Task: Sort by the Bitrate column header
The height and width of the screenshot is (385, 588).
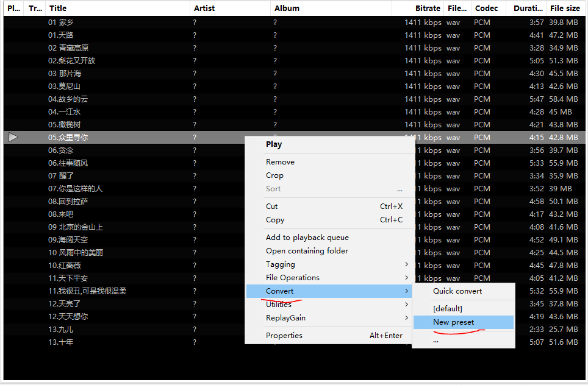Action: pos(428,9)
